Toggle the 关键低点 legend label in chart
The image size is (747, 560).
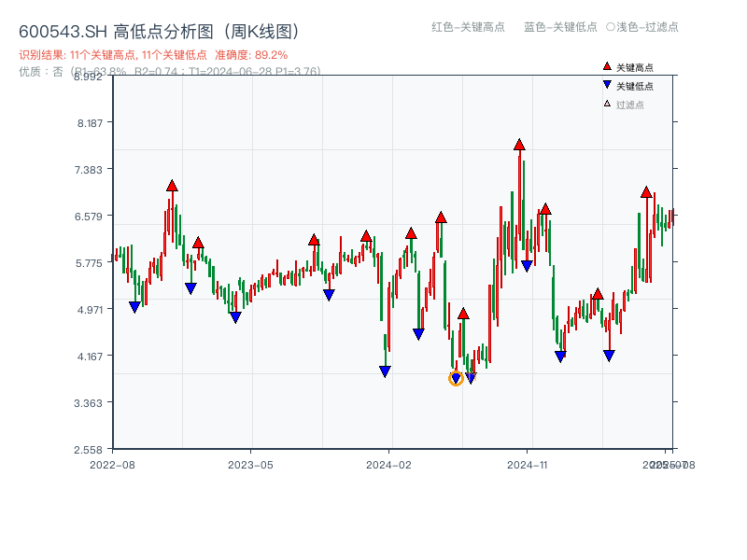point(635,86)
